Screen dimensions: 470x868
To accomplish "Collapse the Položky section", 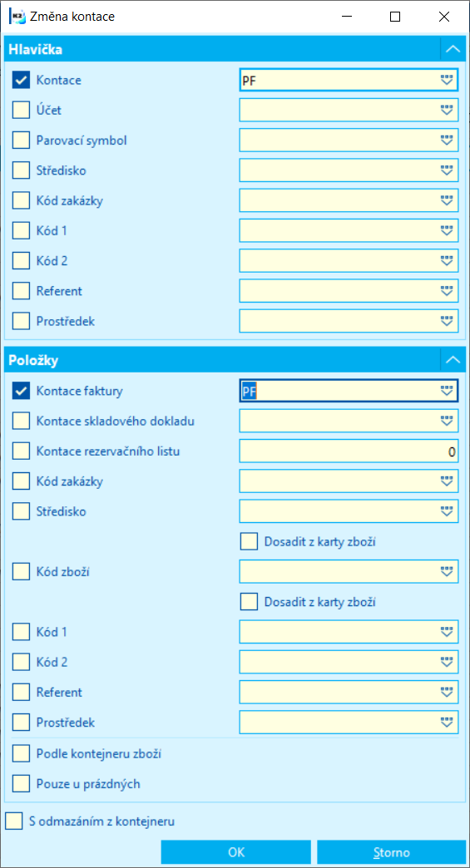I will point(453,360).
